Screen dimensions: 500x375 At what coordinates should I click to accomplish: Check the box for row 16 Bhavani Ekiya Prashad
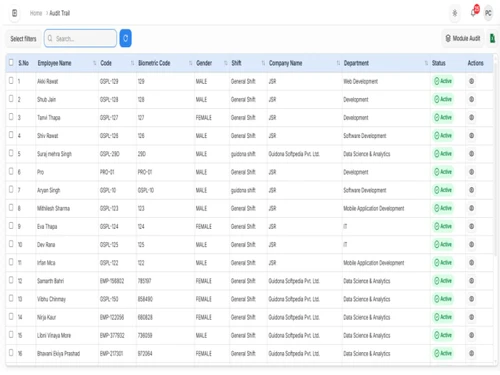tap(11, 353)
